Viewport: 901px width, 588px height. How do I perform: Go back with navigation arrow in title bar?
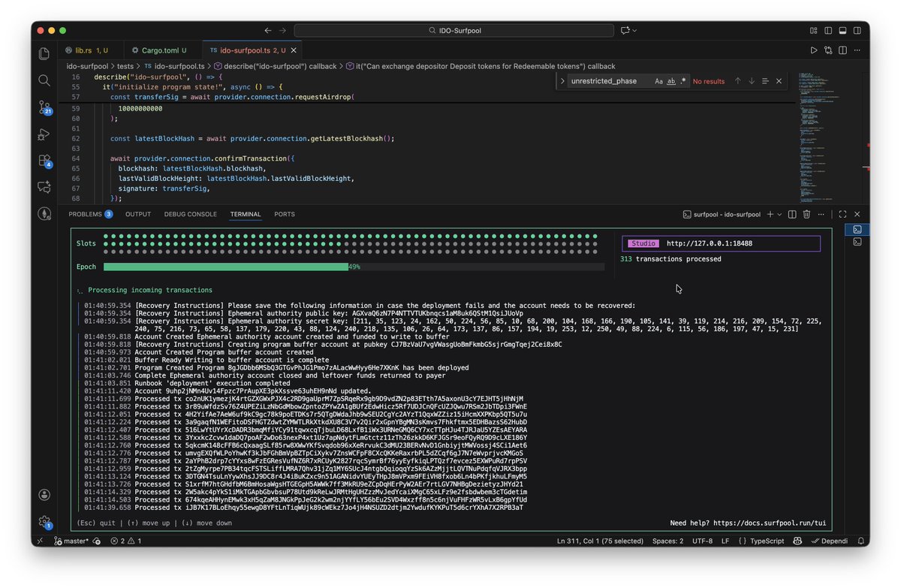click(268, 30)
